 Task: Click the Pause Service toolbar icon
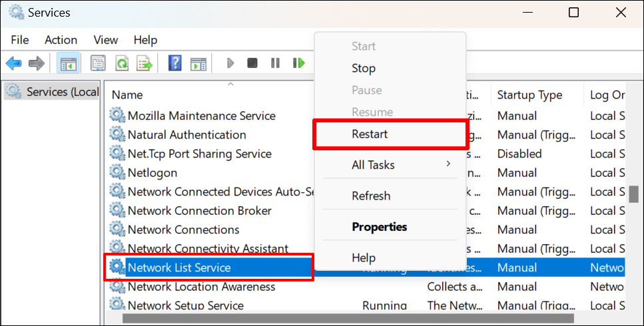pos(275,63)
